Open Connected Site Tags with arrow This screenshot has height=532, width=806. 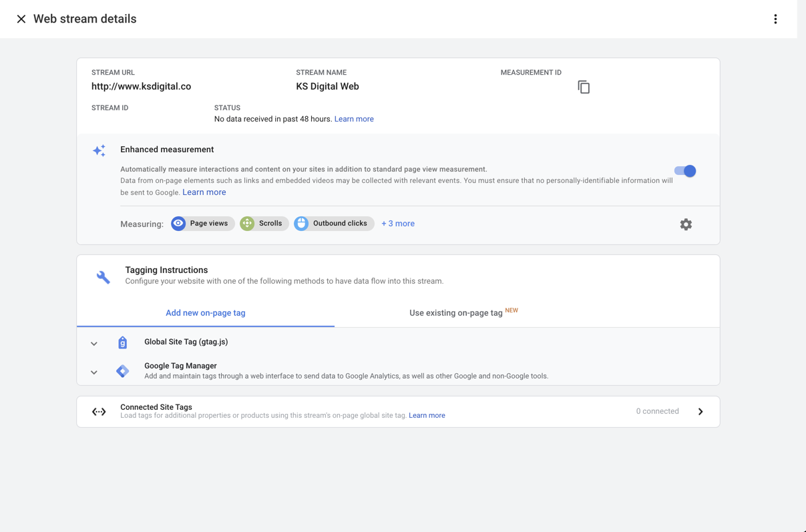click(x=700, y=412)
